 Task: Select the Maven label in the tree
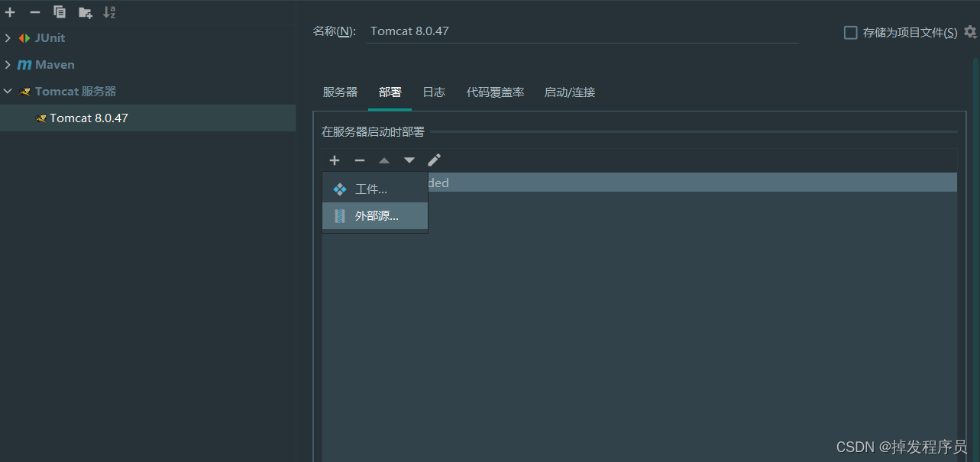[x=55, y=65]
